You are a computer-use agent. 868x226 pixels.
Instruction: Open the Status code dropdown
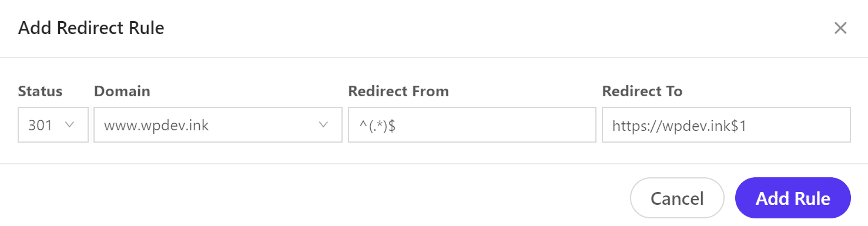(53, 124)
